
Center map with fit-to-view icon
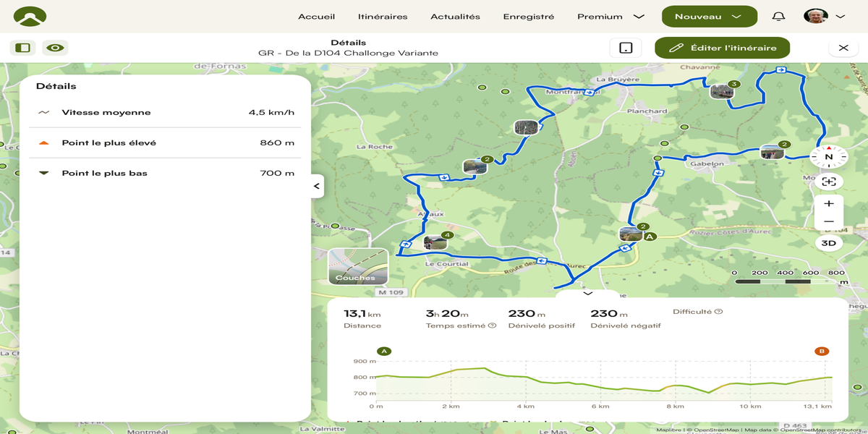pyautogui.click(x=829, y=182)
